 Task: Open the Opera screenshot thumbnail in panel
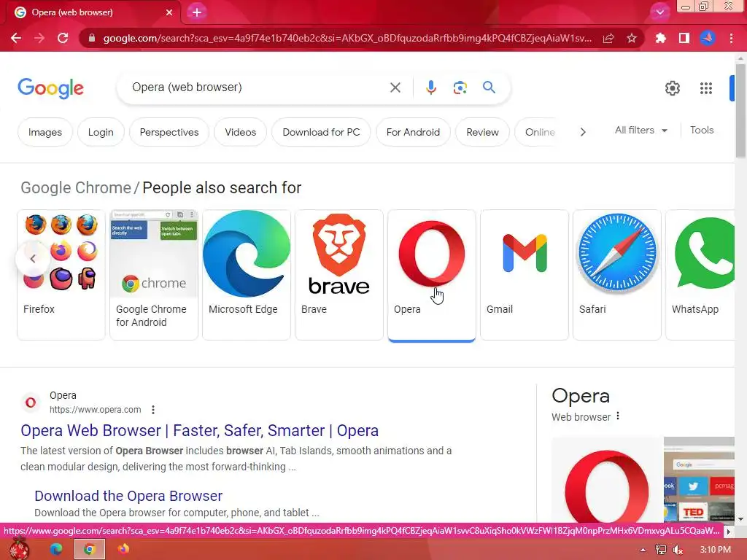(x=700, y=480)
